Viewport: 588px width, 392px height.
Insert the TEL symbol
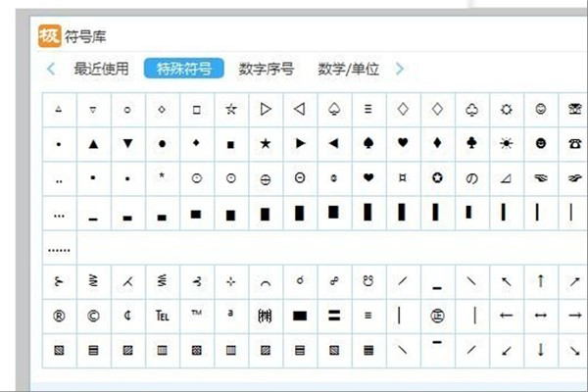click(x=162, y=316)
